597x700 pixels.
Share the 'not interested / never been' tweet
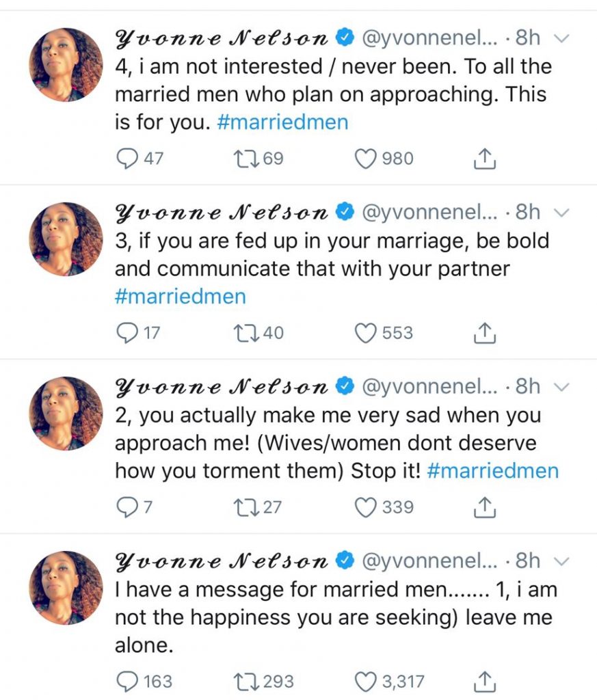click(x=484, y=159)
